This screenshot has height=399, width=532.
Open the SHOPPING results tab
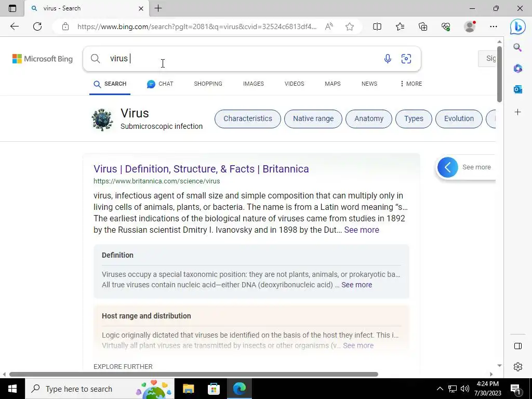(208, 84)
